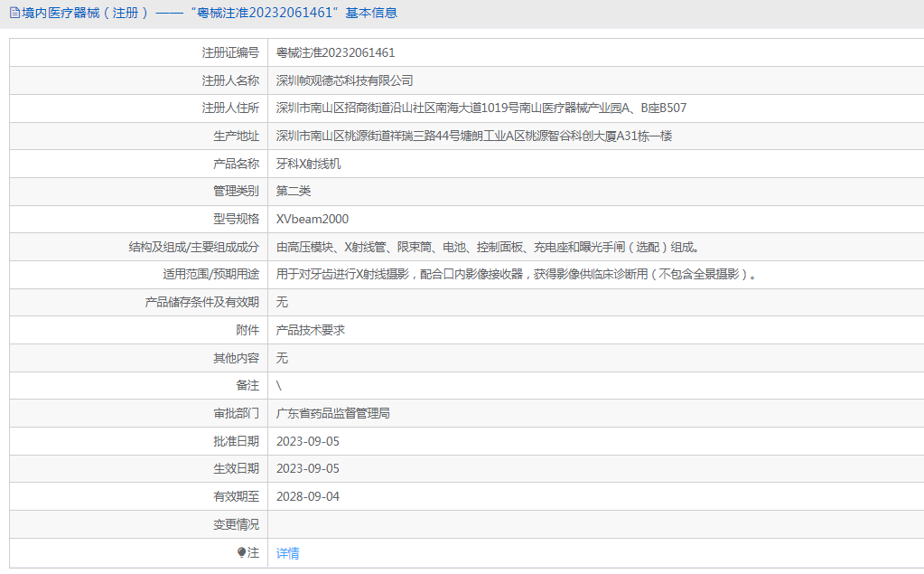924x574 pixels.
Task: Click the document icon in the page header
Action: coord(14,13)
